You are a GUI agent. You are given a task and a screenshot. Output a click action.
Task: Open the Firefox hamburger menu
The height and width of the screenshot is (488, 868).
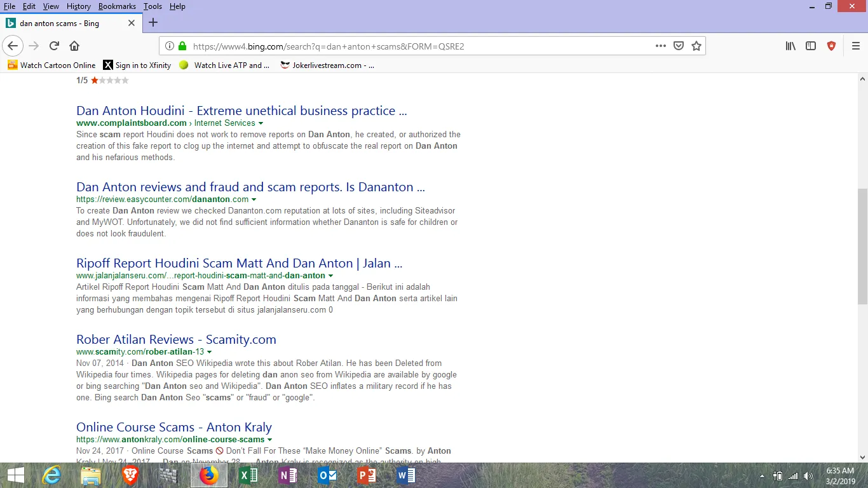coord(856,46)
